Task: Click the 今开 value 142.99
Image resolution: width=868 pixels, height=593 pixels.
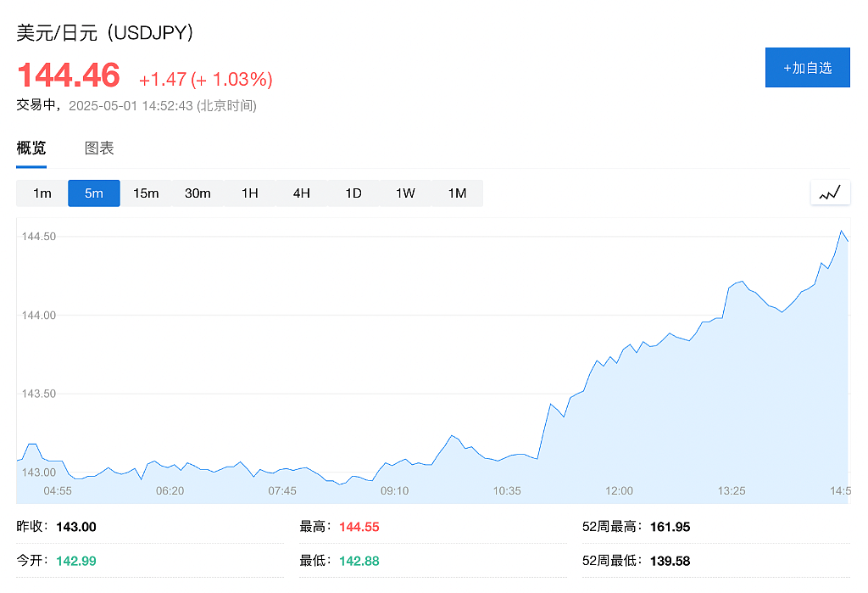Action: [x=76, y=561]
